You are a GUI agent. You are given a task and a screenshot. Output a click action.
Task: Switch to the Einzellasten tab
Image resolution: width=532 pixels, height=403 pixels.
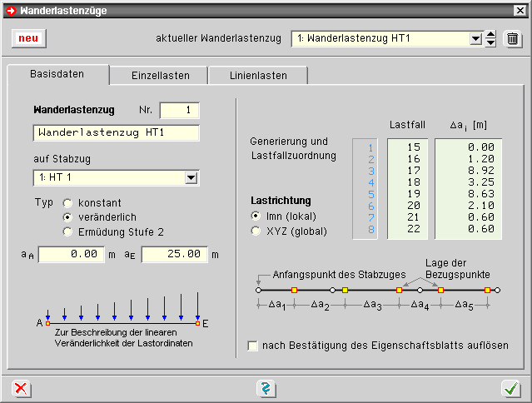[x=160, y=75]
